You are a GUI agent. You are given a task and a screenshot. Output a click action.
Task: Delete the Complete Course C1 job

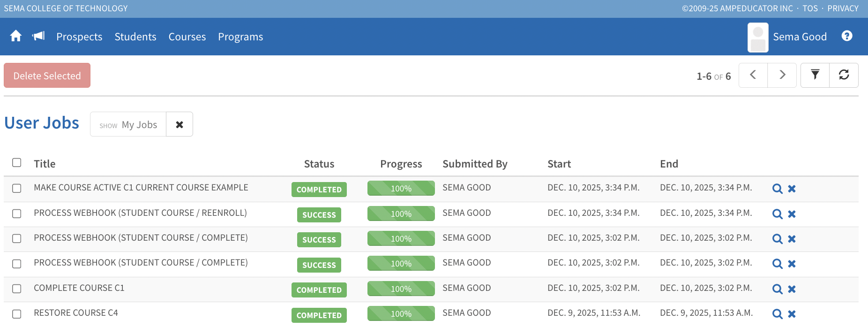[x=792, y=289]
